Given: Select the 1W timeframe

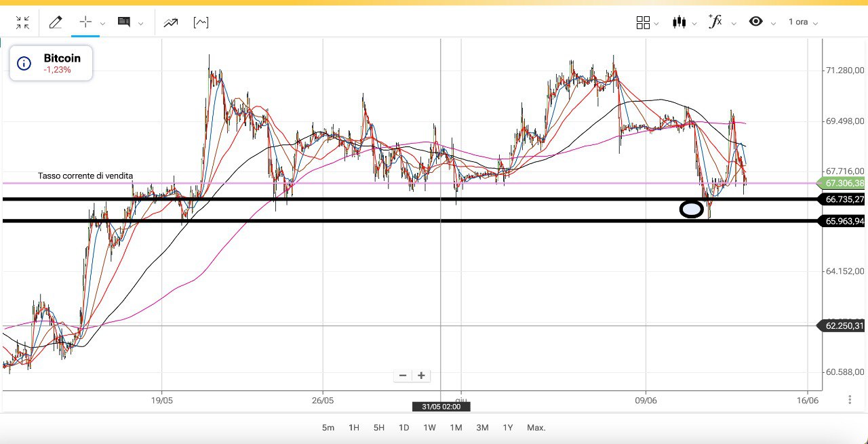Looking at the screenshot, I should coord(429,428).
